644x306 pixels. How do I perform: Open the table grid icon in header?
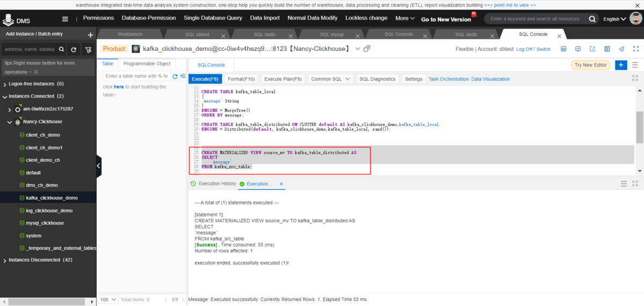point(563,49)
